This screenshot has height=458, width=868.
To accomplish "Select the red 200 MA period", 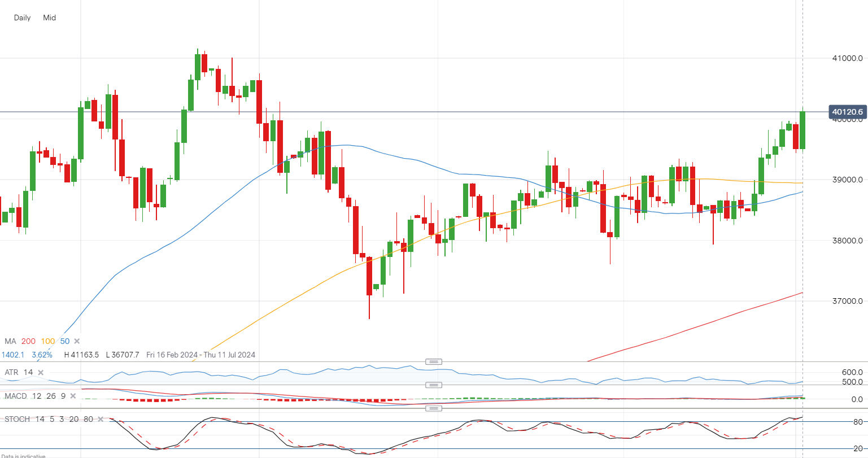I will (28, 342).
